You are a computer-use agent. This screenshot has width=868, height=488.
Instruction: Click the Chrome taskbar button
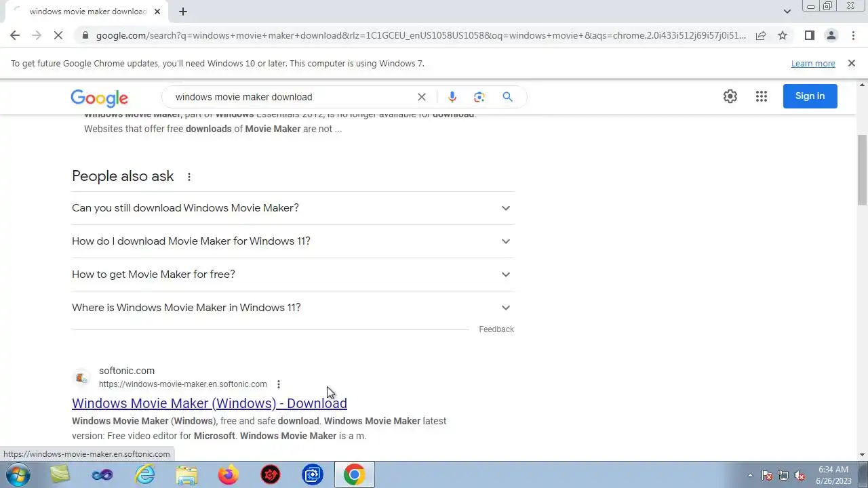point(354,475)
